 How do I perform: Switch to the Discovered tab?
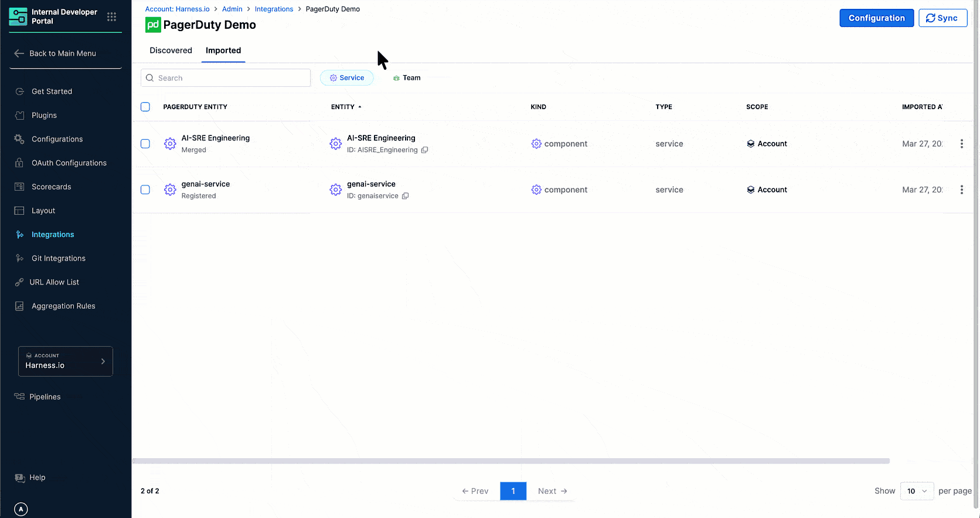[171, 50]
